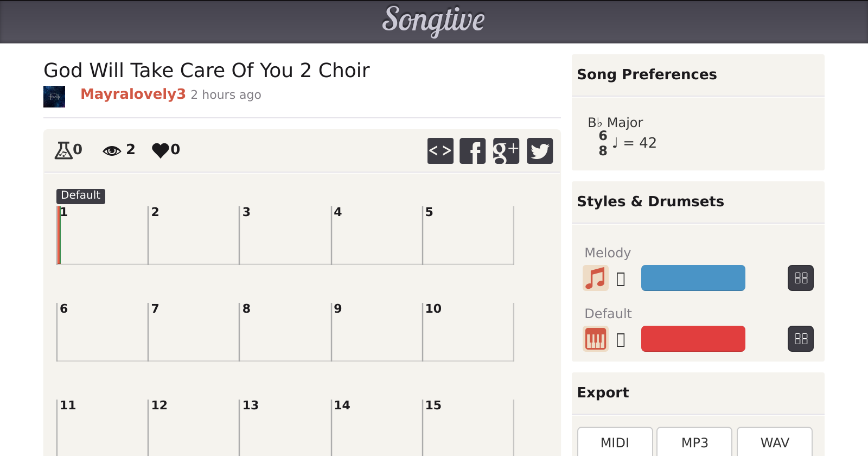Toggle the small box beside Default piano icon
868x456 pixels.
click(x=621, y=340)
